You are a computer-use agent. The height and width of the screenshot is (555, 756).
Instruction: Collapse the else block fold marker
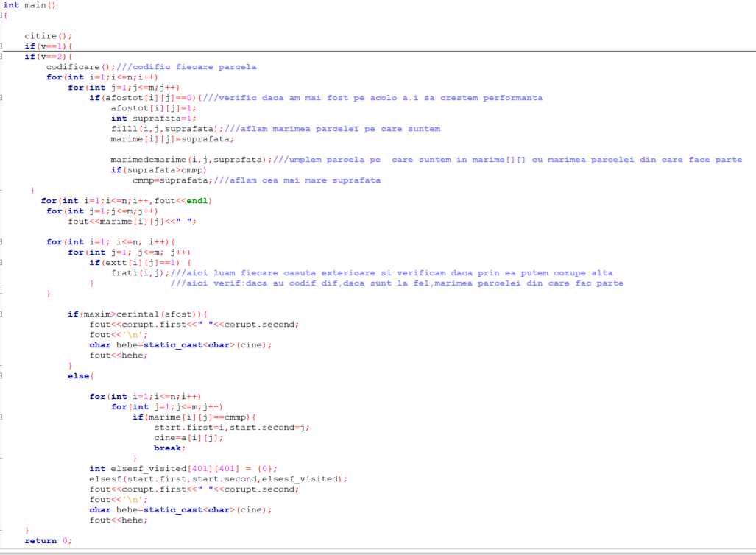tap(1, 376)
